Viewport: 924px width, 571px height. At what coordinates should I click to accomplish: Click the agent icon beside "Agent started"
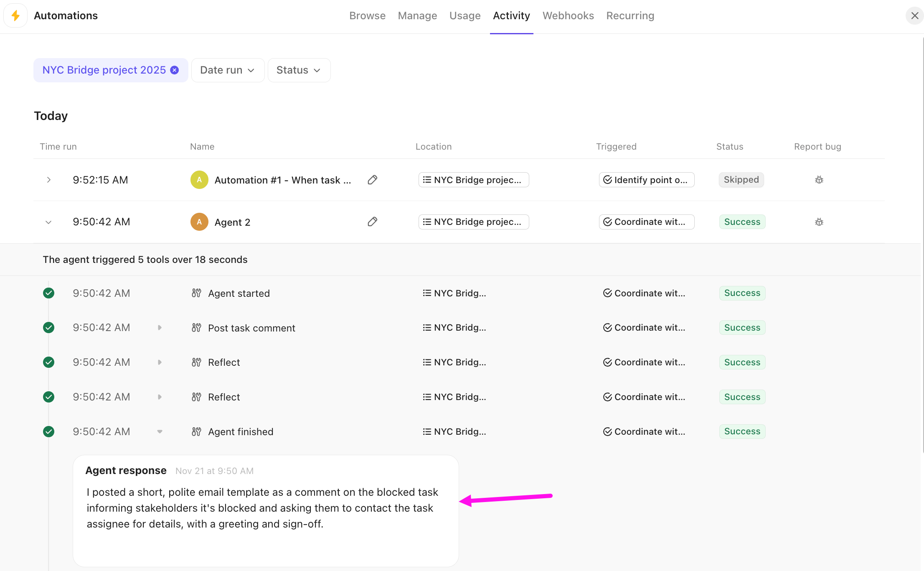pos(196,293)
